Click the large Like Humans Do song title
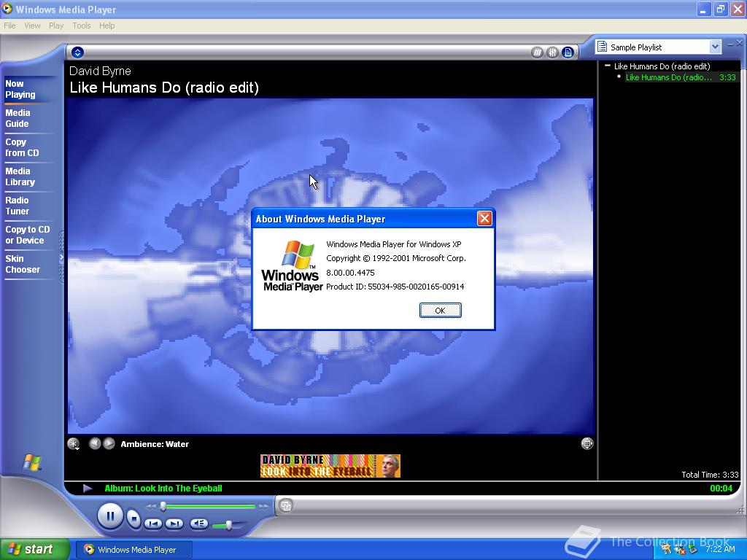The height and width of the screenshot is (560, 747). click(164, 87)
